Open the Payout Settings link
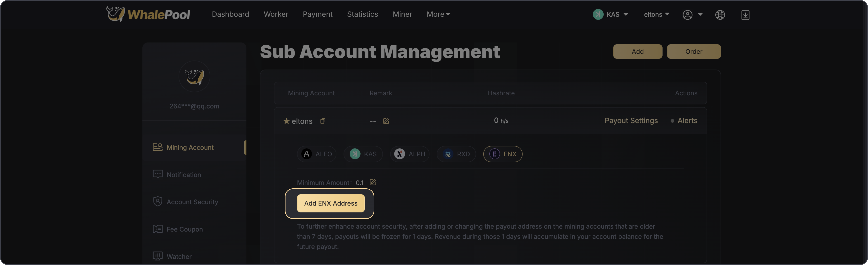868x265 pixels. 631,120
